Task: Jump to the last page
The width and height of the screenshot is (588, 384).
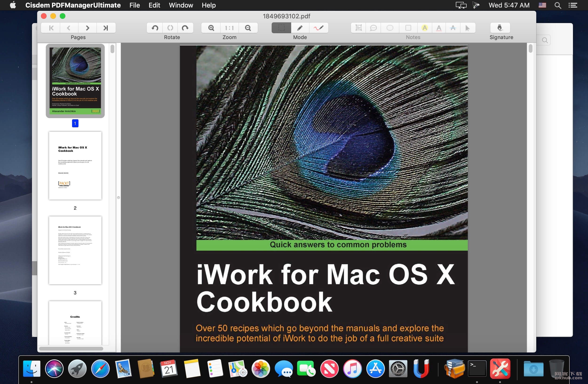Action: point(106,28)
